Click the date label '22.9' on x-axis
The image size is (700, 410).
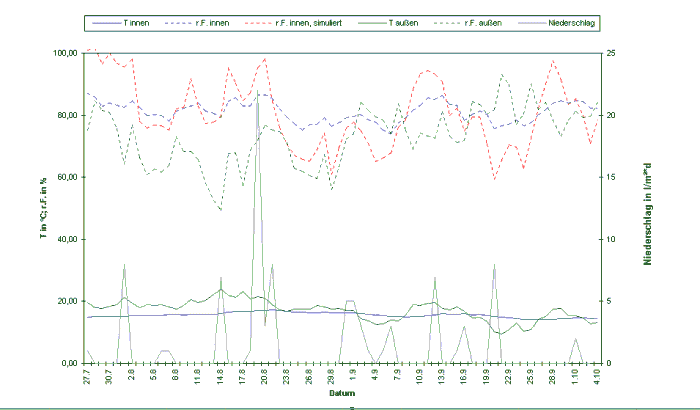coord(508,376)
